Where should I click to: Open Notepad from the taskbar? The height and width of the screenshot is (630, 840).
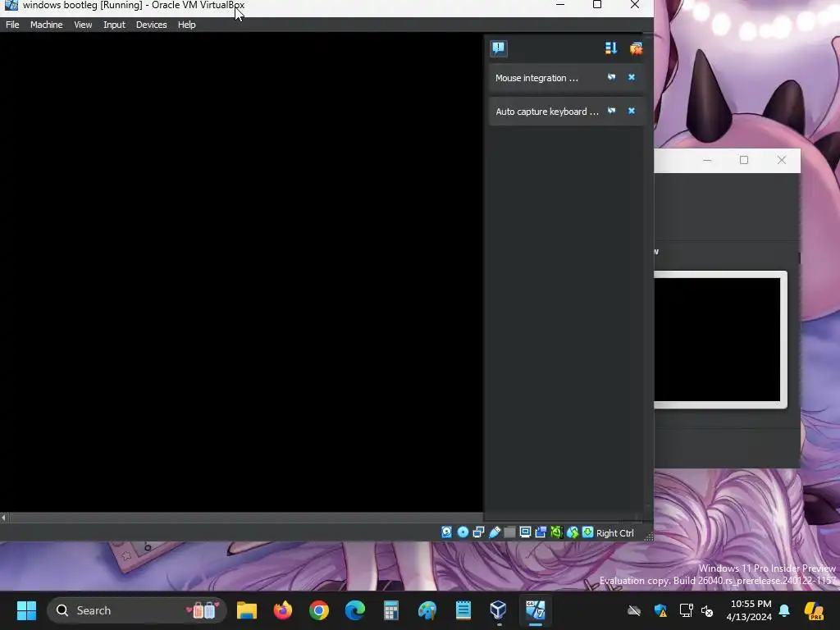point(463,610)
